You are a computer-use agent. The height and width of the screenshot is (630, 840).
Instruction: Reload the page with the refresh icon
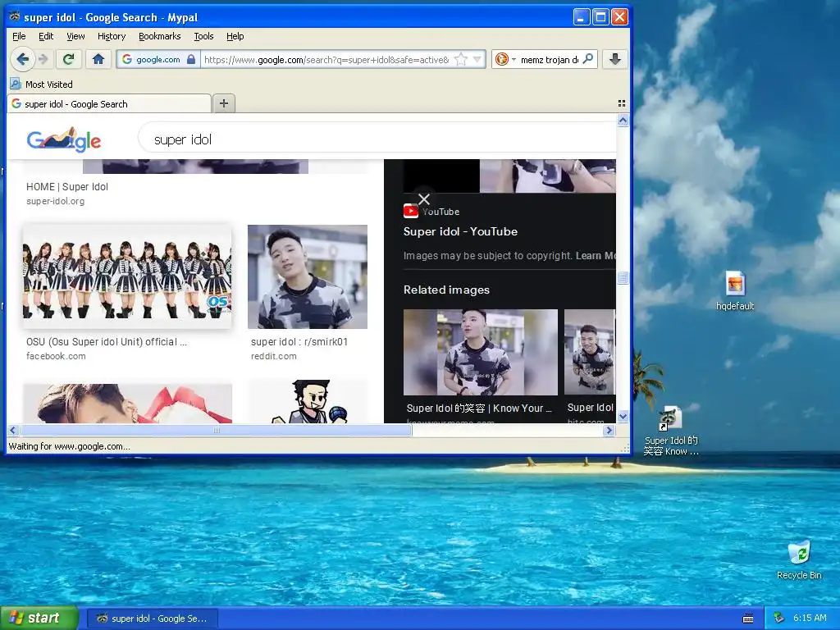tap(69, 59)
